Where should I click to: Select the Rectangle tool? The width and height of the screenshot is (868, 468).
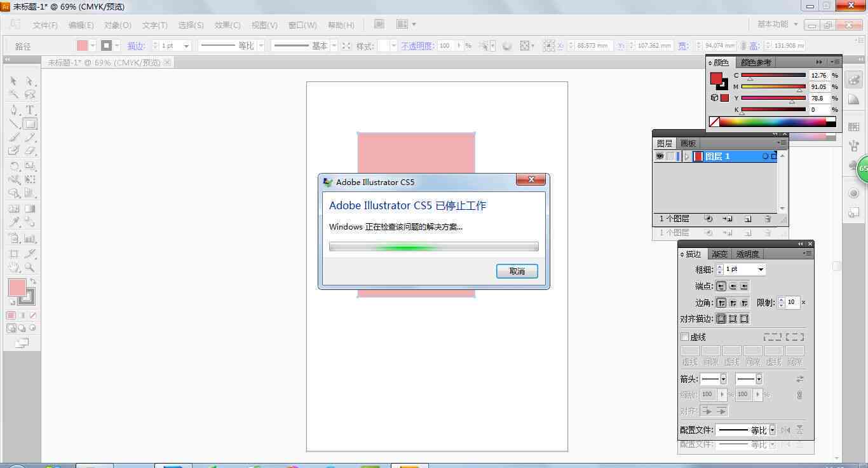pyautogui.click(x=30, y=124)
